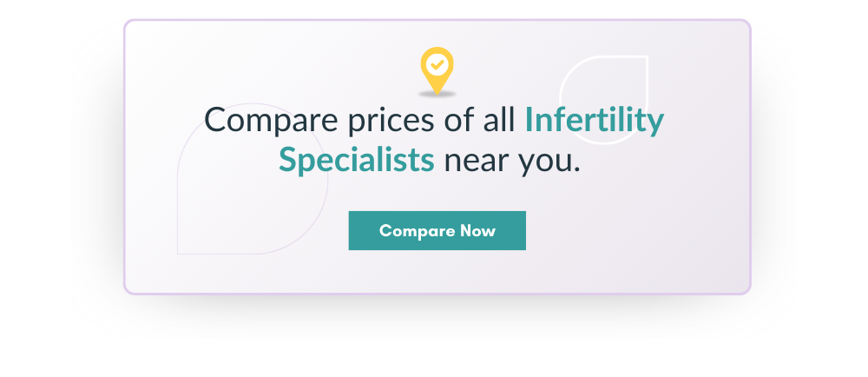Click the white outlined teardrop shape
Image resolution: width=868 pixels, height=377 pixels.
tap(603, 100)
